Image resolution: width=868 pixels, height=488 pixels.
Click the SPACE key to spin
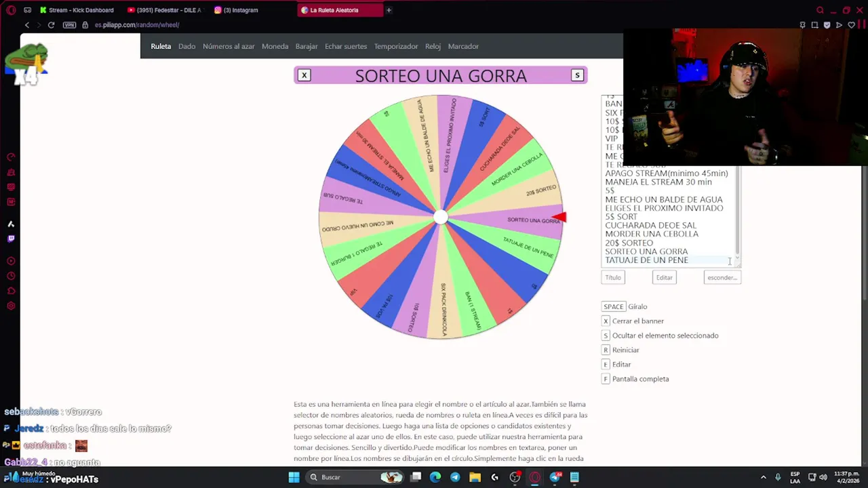[613, 306]
